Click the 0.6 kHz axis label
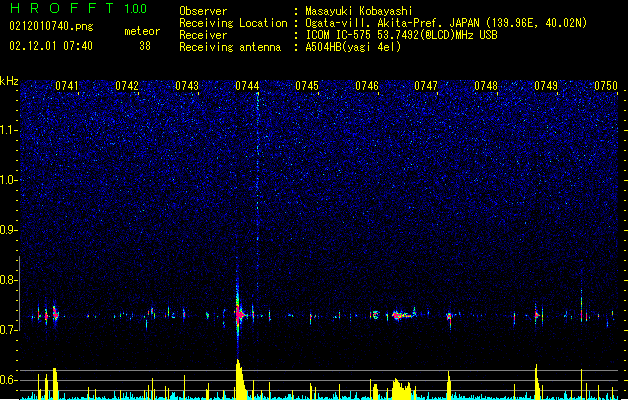This screenshot has width=629, height=400. [x=8, y=380]
